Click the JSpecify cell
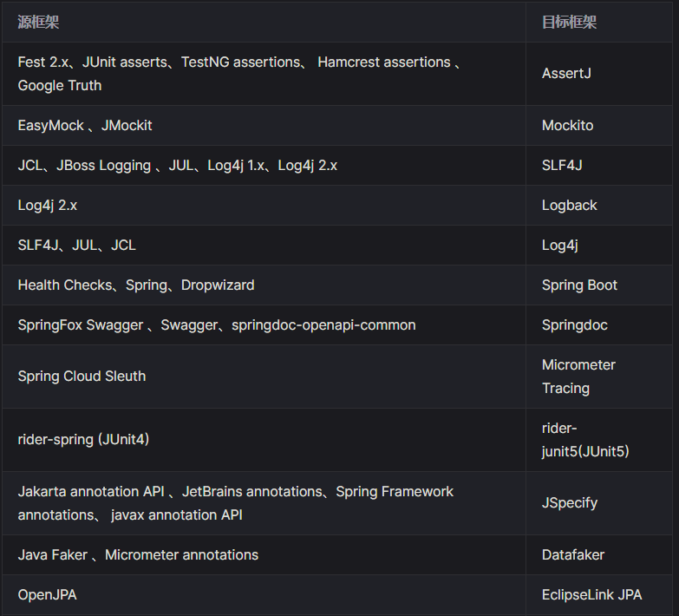 coord(599,503)
